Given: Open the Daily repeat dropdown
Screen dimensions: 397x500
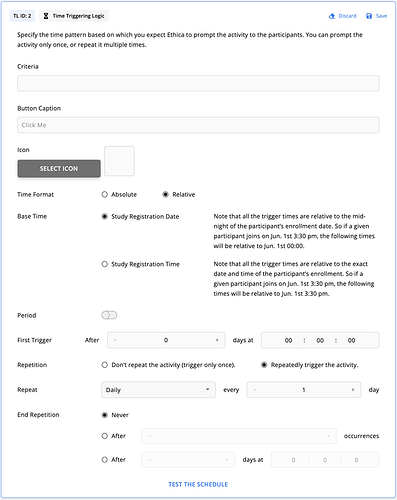Looking at the screenshot, I should (x=158, y=390).
